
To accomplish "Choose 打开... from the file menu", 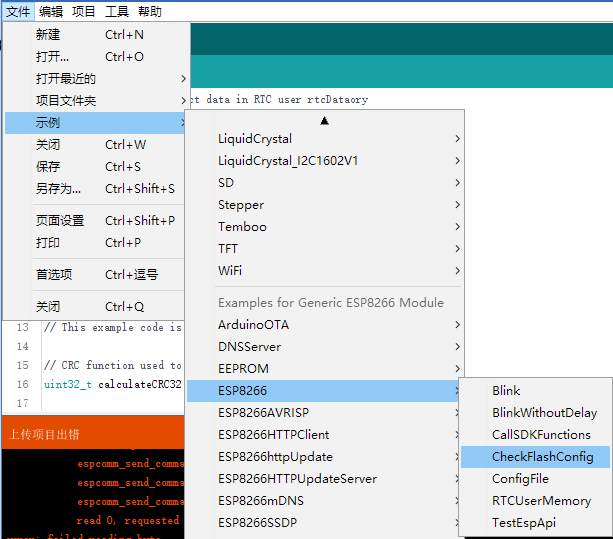I will tap(95, 57).
